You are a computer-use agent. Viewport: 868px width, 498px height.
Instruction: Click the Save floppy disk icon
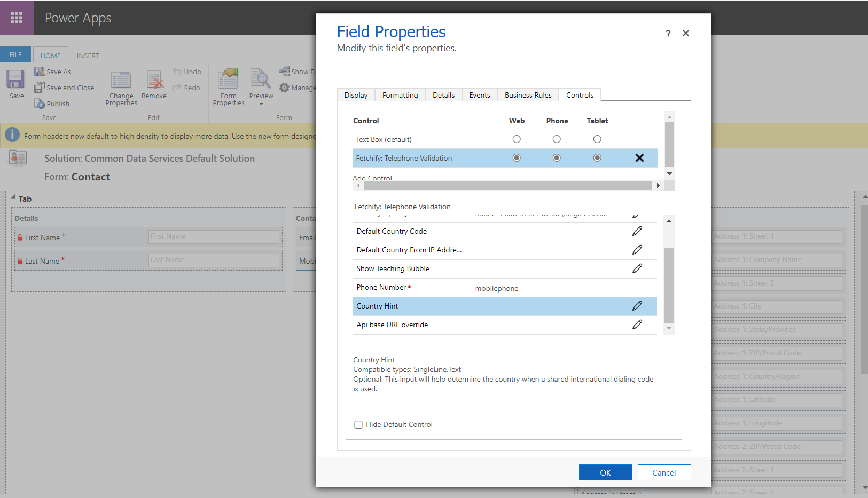15,80
